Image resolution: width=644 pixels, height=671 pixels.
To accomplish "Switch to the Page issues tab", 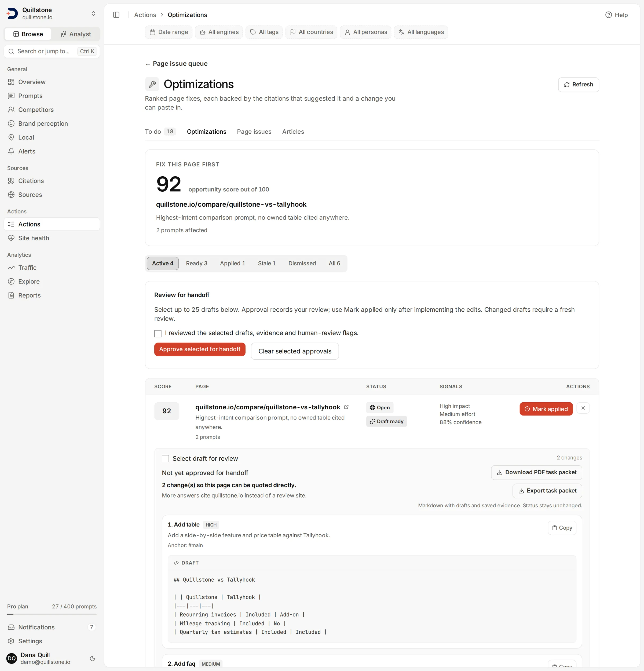I will click(254, 132).
